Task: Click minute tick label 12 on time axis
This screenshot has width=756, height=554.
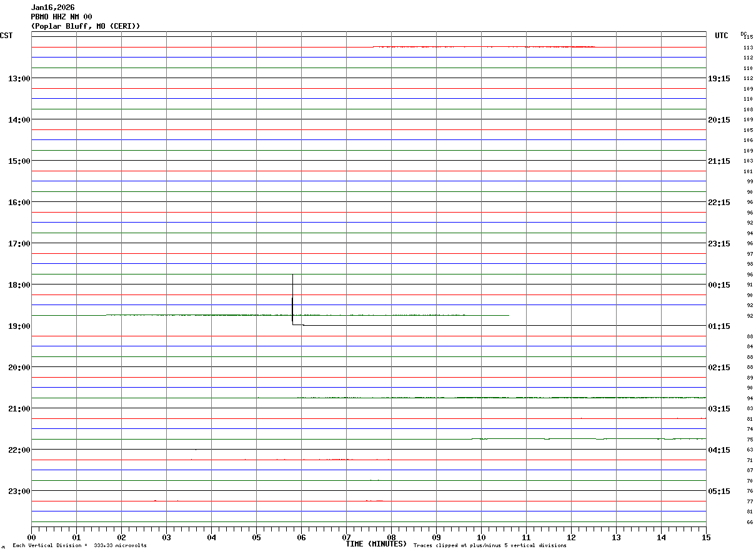Action: (x=571, y=537)
